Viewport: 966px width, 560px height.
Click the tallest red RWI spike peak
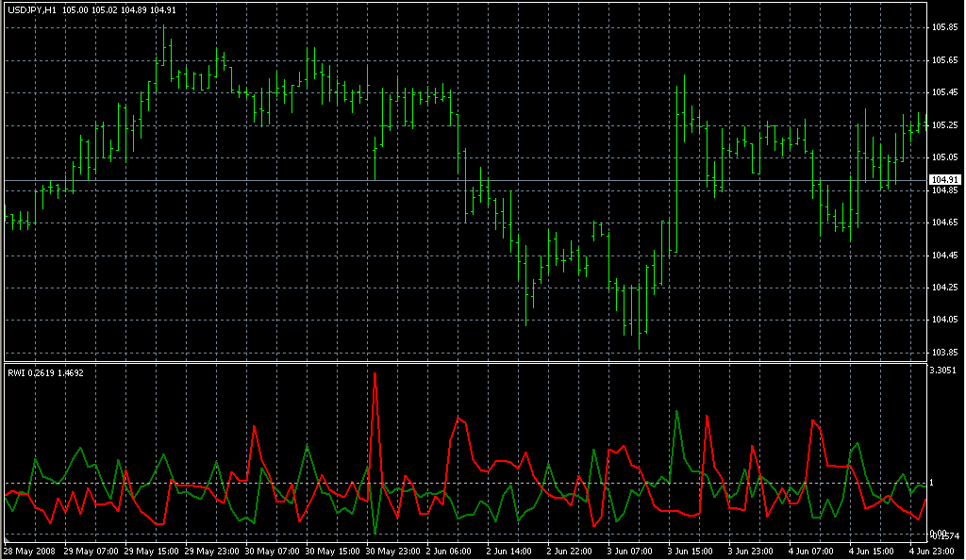375,374
